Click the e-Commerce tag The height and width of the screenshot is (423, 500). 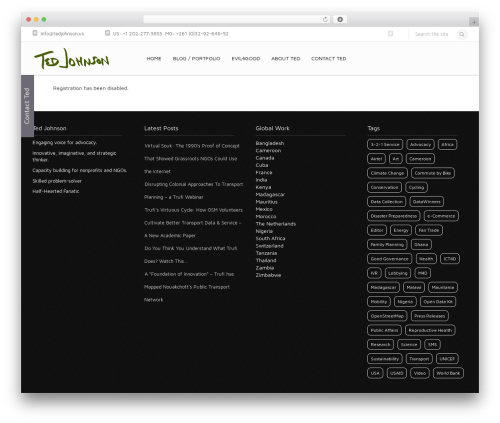point(441,216)
